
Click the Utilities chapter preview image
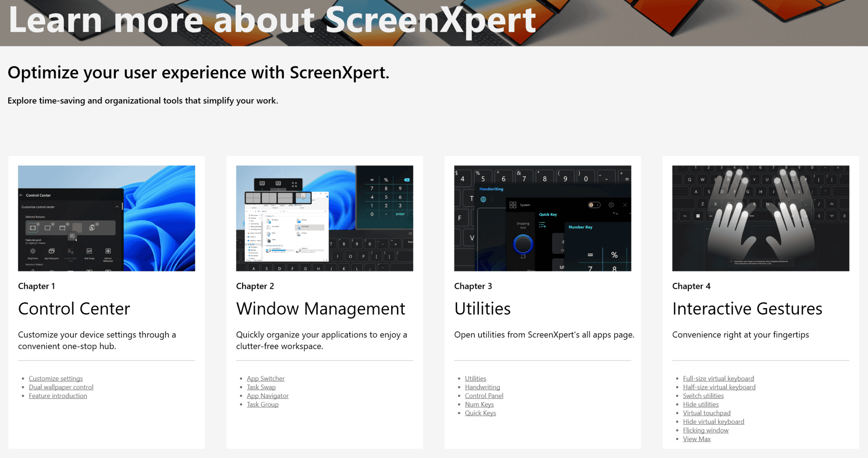(542, 218)
